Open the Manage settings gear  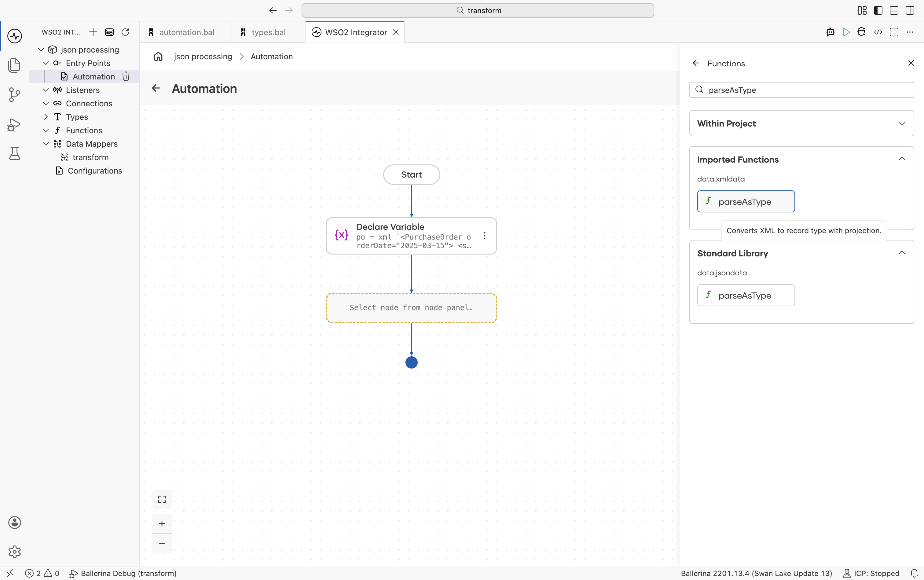point(15,552)
